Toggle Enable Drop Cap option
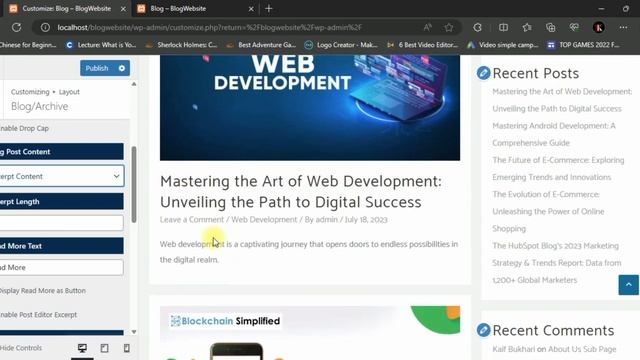 tap(24, 128)
